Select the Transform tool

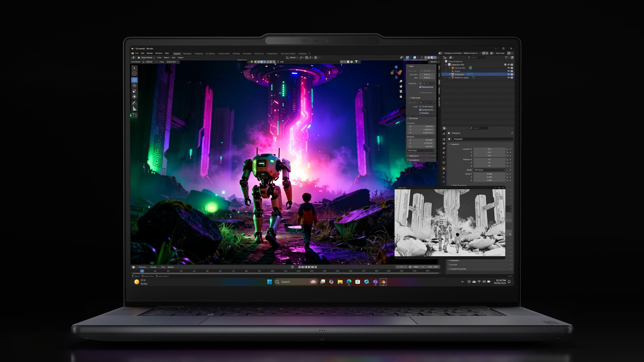(x=134, y=97)
